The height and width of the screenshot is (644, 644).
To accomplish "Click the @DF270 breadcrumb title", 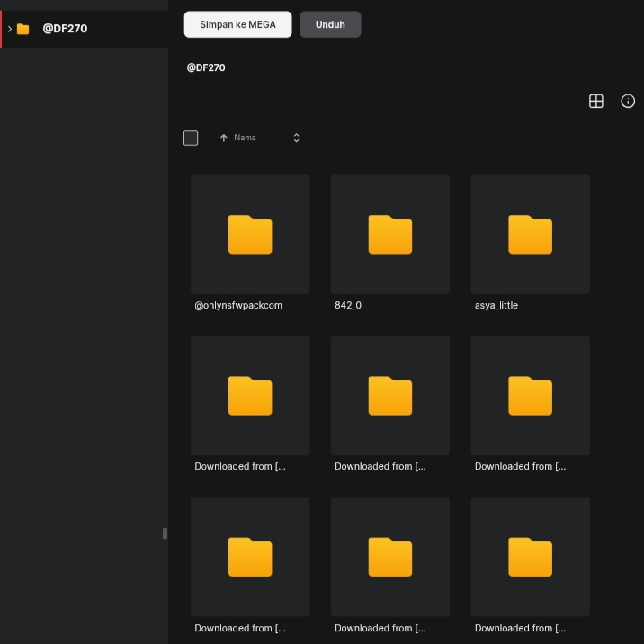I will coord(206,67).
